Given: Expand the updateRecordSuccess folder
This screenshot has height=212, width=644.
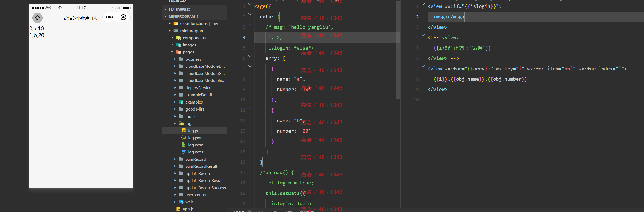Looking at the screenshot, I should (x=175, y=188).
